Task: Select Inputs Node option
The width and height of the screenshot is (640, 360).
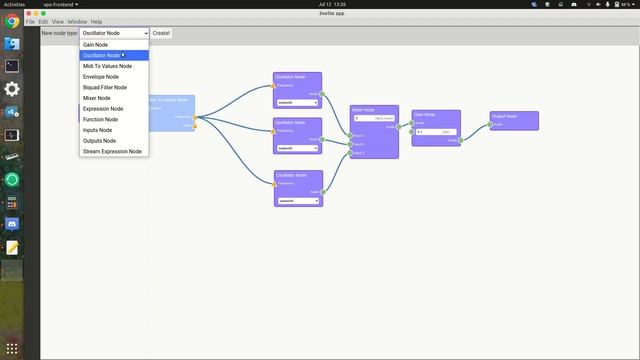Action: [114, 130]
